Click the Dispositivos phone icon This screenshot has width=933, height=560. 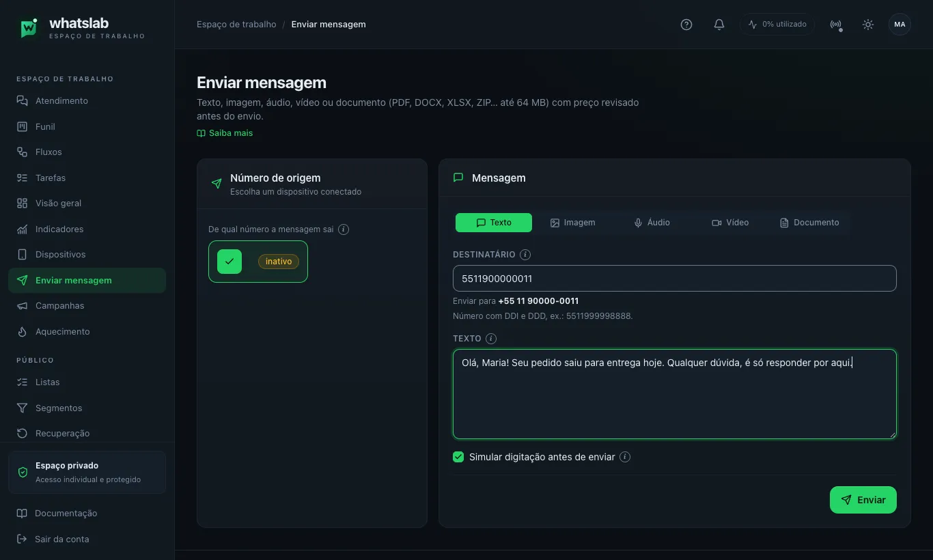(x=22, y=254)
